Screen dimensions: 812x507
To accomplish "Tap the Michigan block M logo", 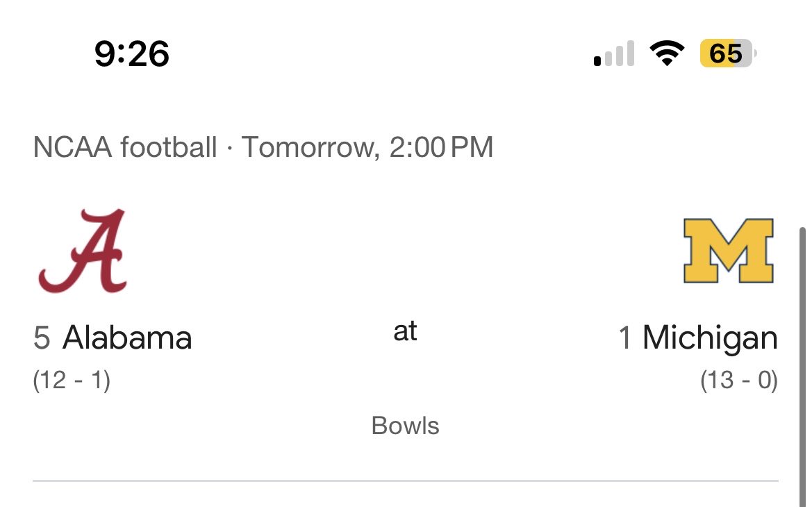I will pos(728,251).
